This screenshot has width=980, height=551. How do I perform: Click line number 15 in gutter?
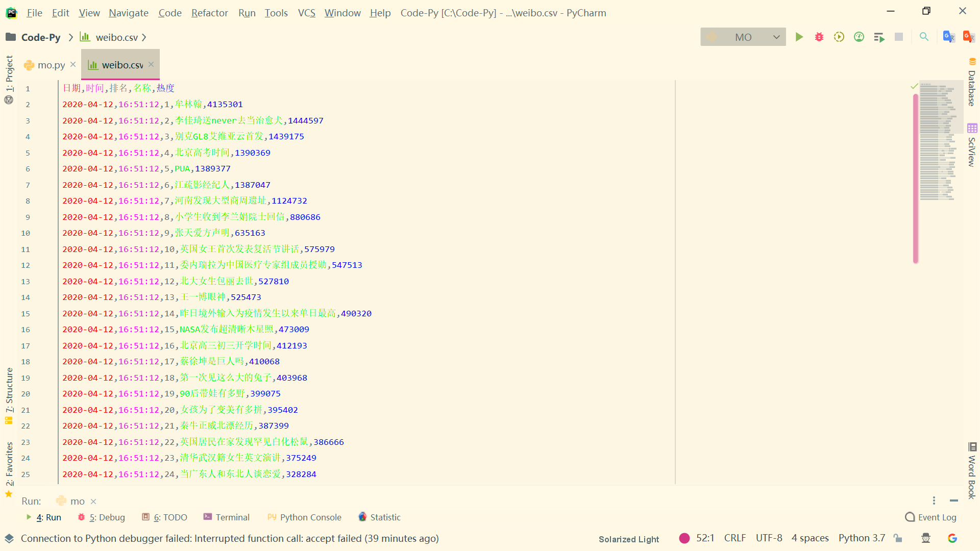(x=26, y=313)
